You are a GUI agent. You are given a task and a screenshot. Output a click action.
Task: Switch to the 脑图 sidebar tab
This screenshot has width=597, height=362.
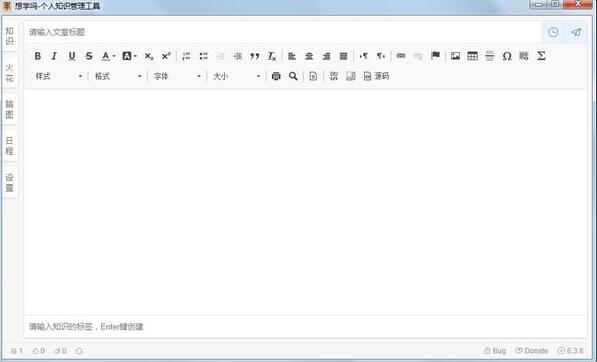click(10, 109)
